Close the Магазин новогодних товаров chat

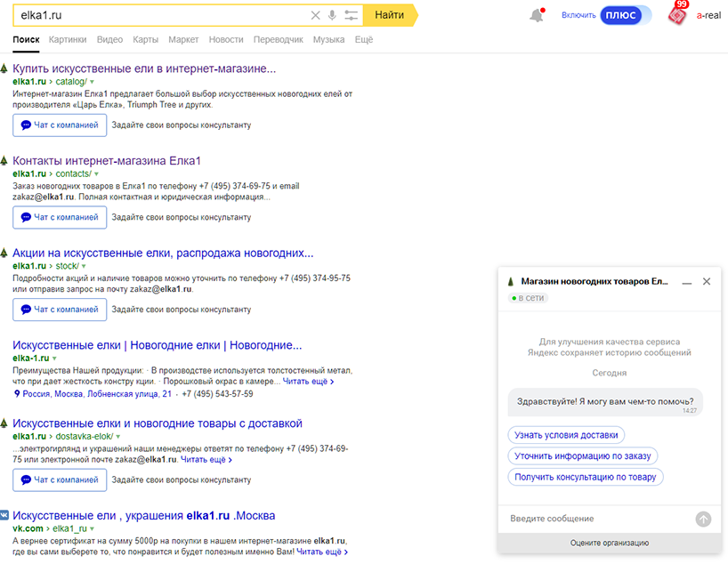point(706,281)
